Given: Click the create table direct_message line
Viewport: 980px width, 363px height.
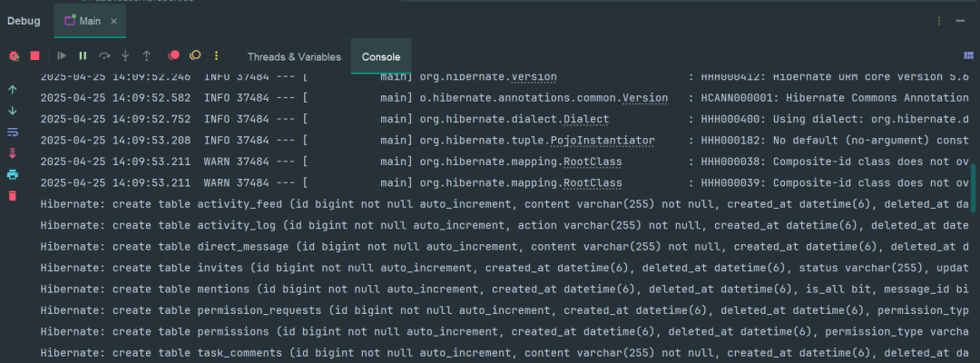Looking at the screenshot, I should [505, 247].
